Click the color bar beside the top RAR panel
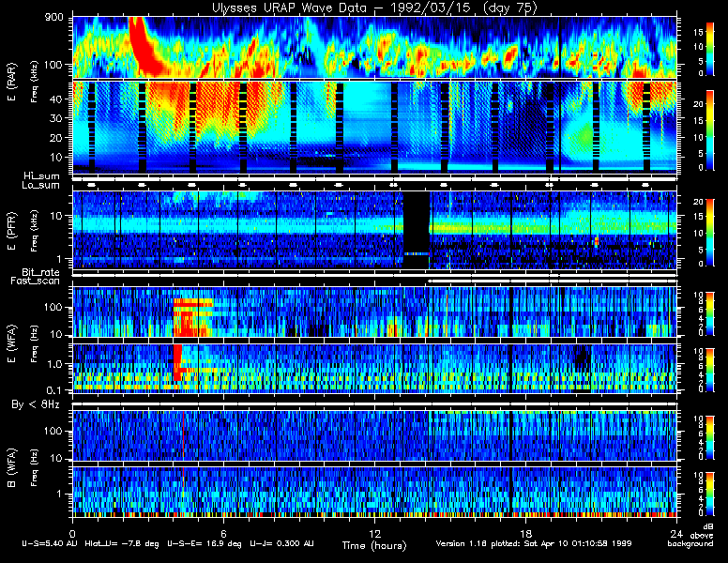The width and height of the screenshot is (728, 563). pyautogui.click(x=710, y=49)
